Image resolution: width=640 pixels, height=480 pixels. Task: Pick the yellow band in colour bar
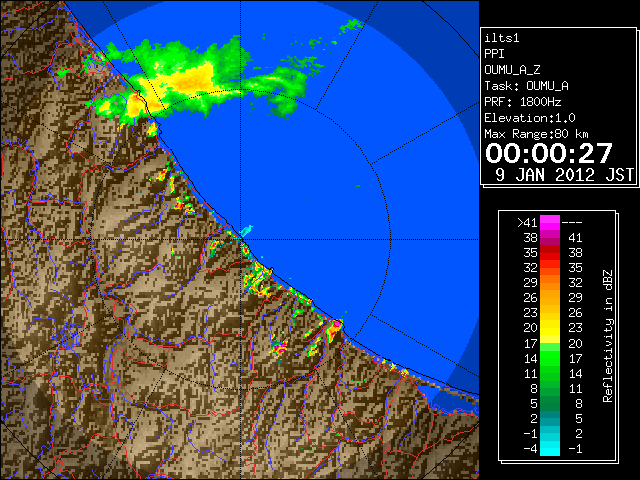[550, 328]
